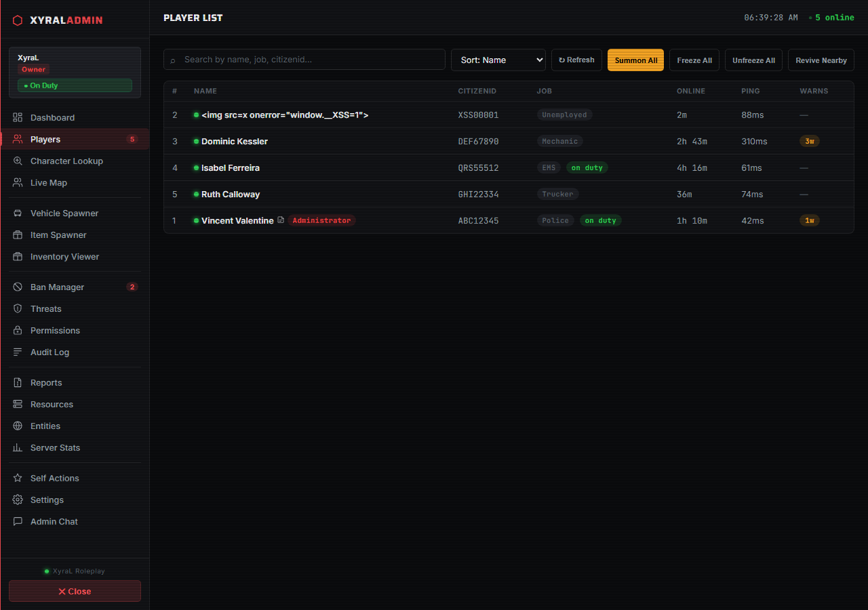Click the 1w warns badge
Viewport: 868px width, 610px height.
[810, 220]
